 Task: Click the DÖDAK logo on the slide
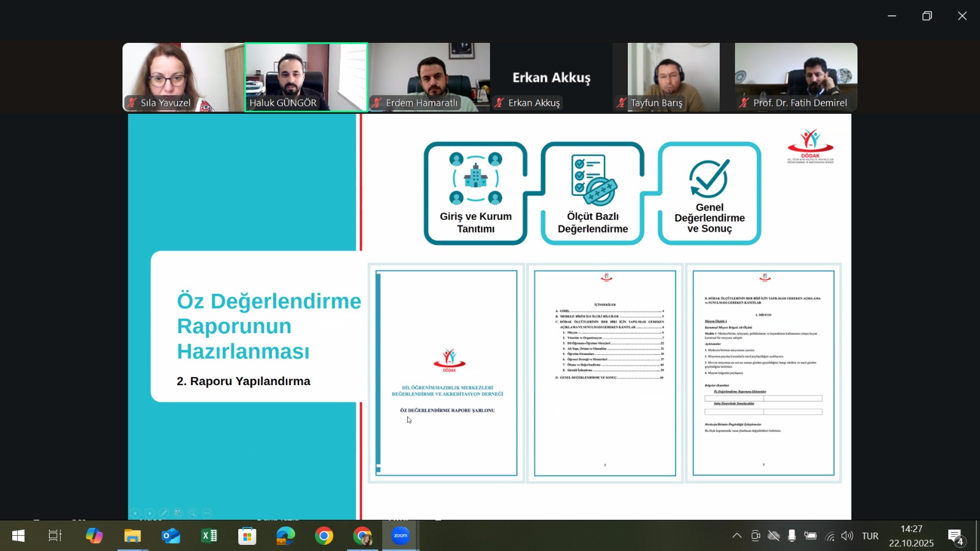(x=810, y=146)
